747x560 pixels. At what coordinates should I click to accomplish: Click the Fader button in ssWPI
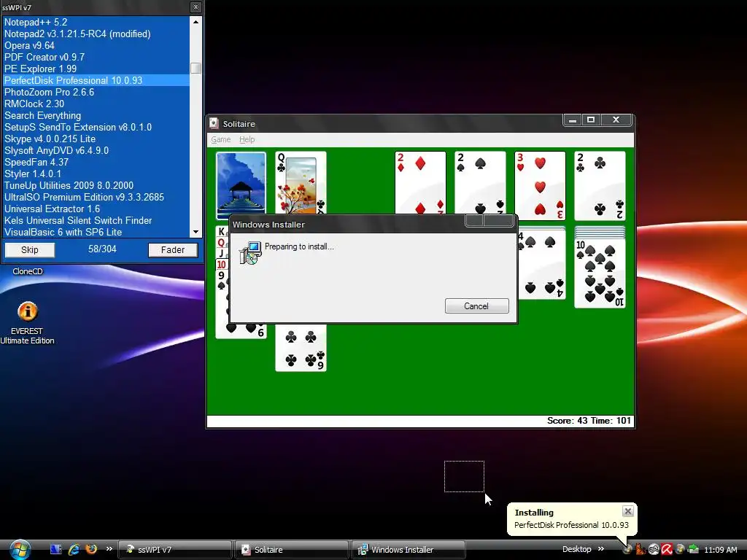pyautogui.click(x=173, y=250)
